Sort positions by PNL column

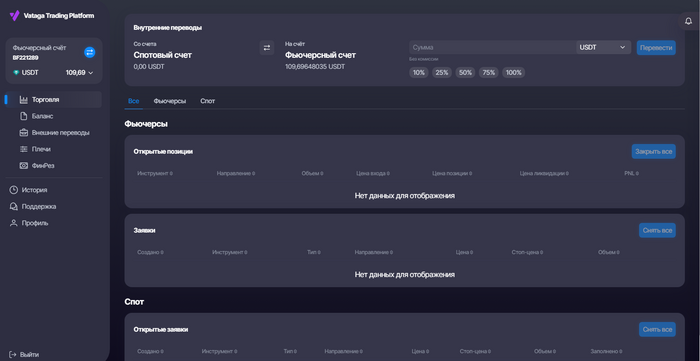click(631, 173)
